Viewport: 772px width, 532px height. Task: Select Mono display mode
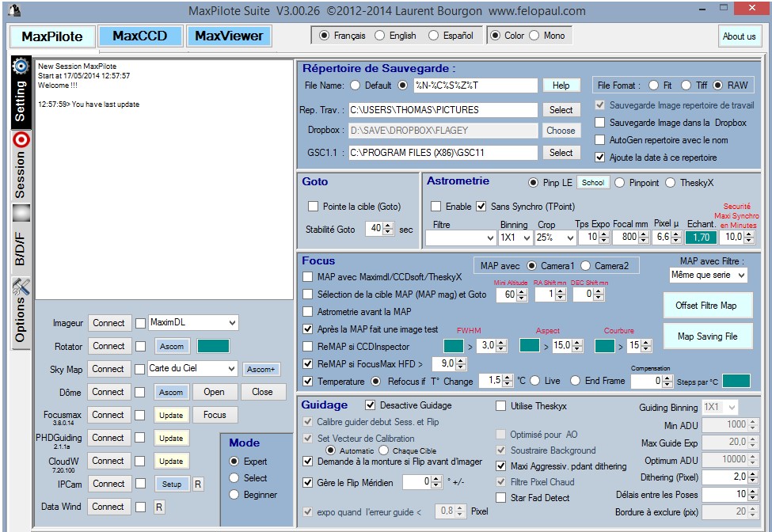click(x=547, y=36)
